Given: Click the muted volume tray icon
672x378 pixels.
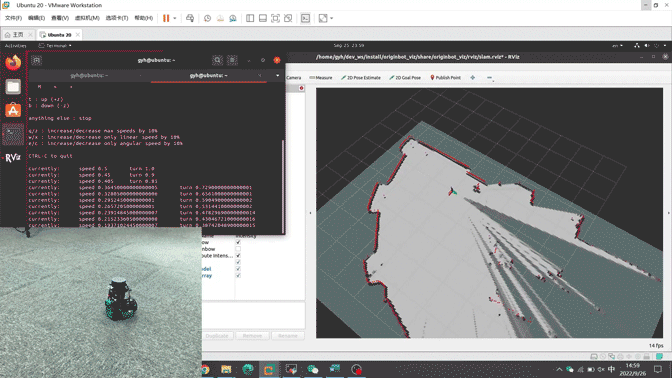Looking at the screenshot, I should [601, 369].
